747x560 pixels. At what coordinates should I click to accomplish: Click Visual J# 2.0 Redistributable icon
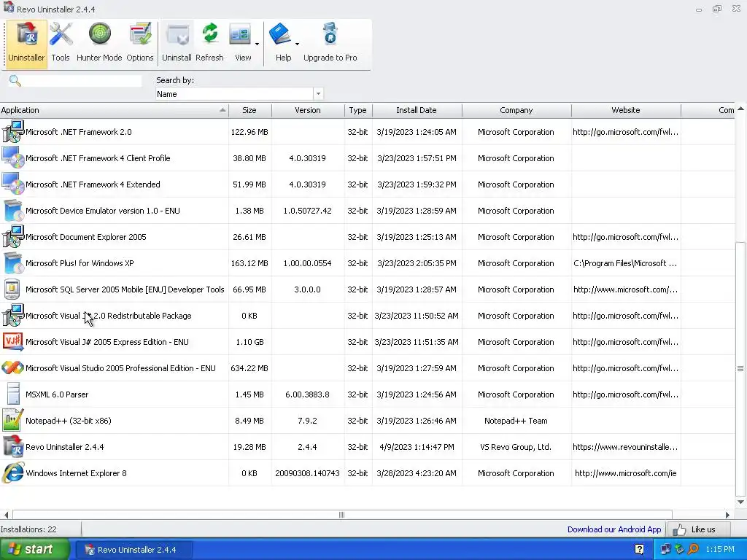coord(13,315)
